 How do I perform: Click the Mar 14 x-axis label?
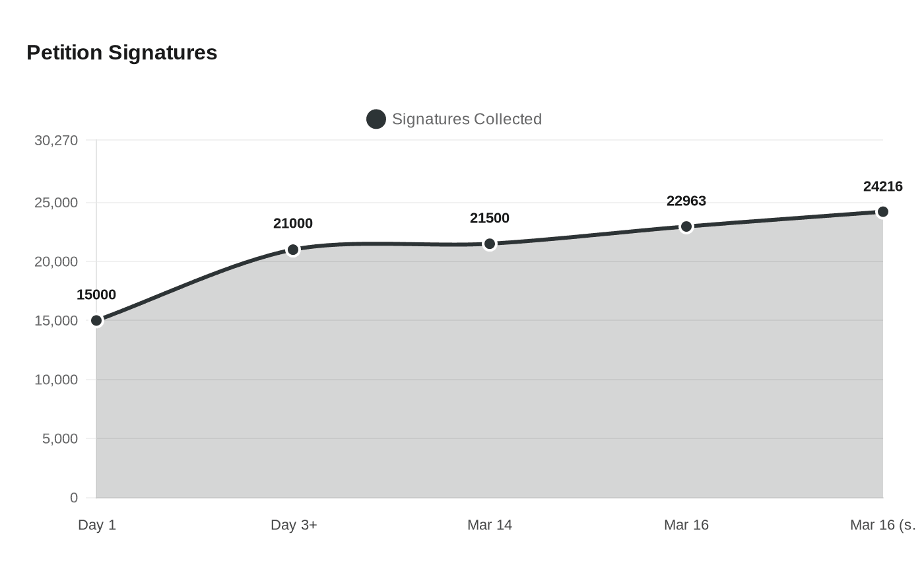490,525
